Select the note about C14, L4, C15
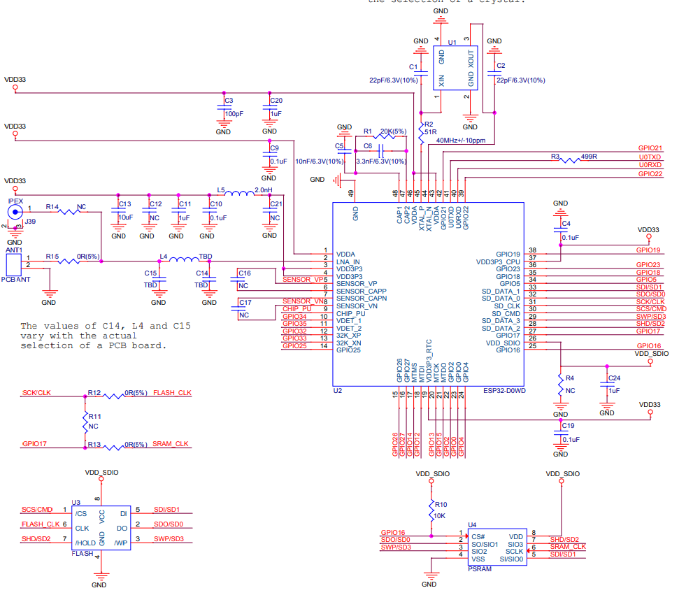 [x=106, y=336]
